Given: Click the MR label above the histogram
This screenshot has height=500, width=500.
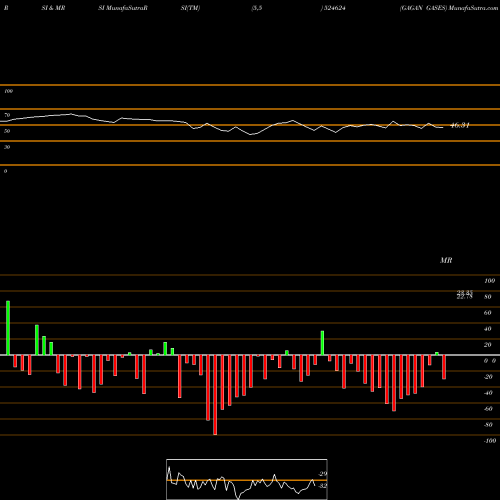Looking at the screenshot, I should [446, 260].
